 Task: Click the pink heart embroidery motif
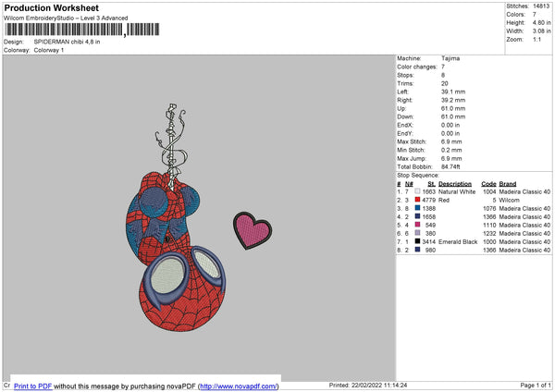(x=253, y=231)
